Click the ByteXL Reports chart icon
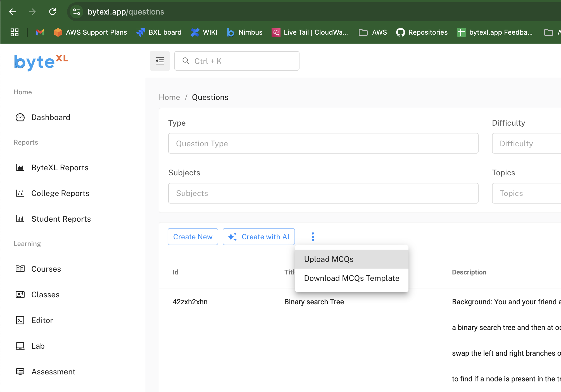 pos(20,168)
